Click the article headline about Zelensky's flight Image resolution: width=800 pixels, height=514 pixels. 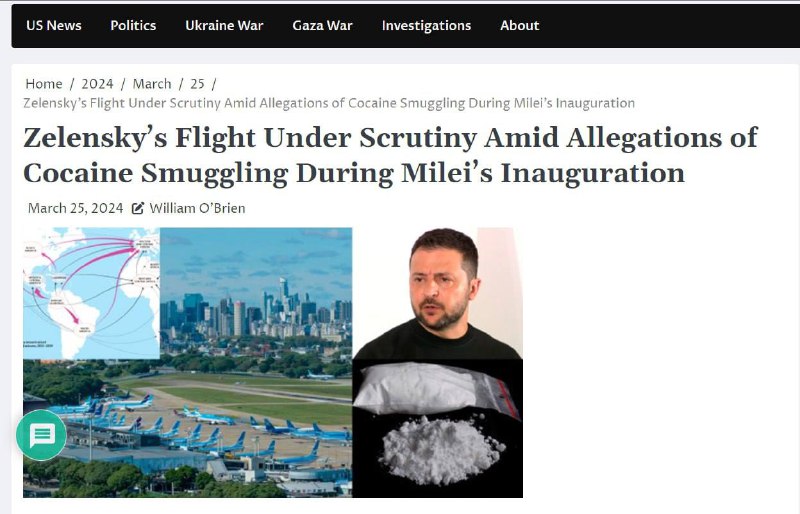pyautogui.click(x=390, y=155)
